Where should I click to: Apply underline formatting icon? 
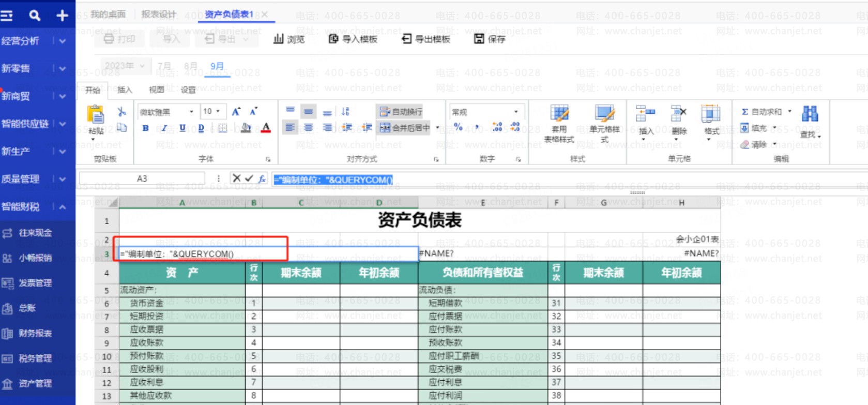pos(182,128)
